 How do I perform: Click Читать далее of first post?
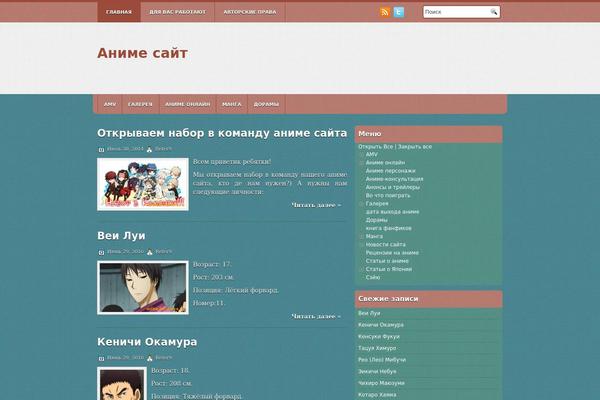(x=316, y=205)
